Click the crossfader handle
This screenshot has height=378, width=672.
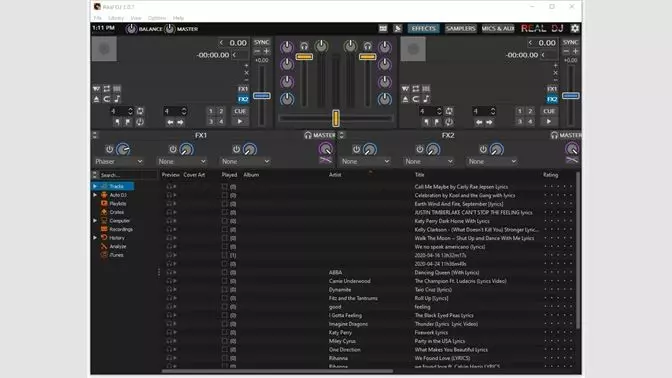(x=336, y=118)
